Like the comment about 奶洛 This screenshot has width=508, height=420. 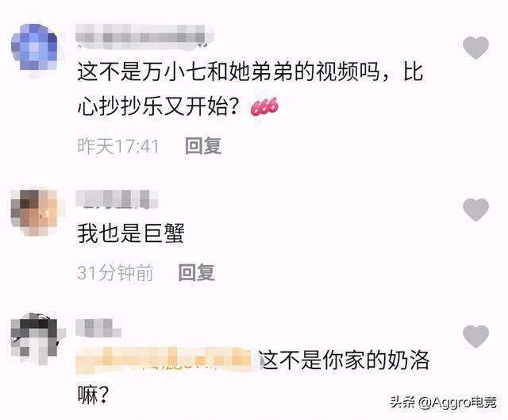pos(475,337)
